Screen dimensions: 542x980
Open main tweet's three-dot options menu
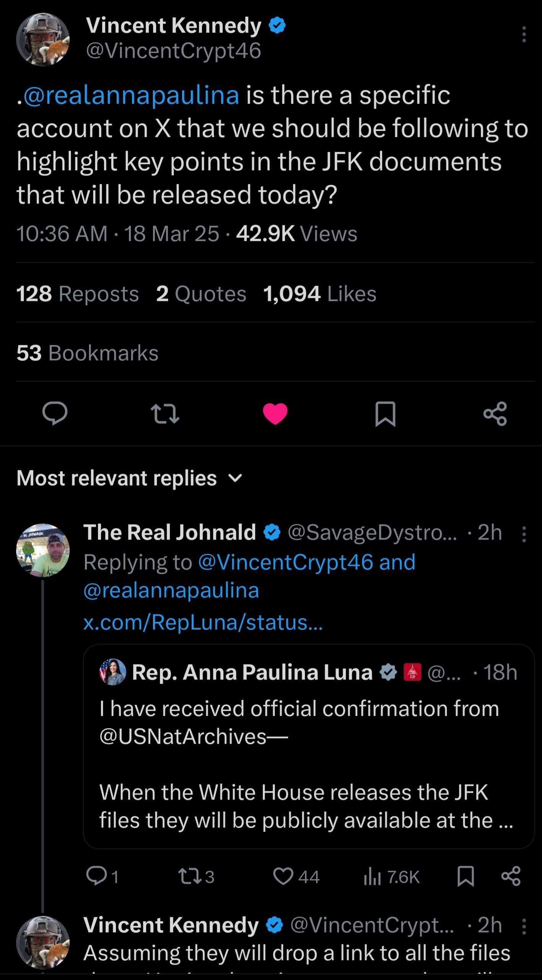[524, 34]
